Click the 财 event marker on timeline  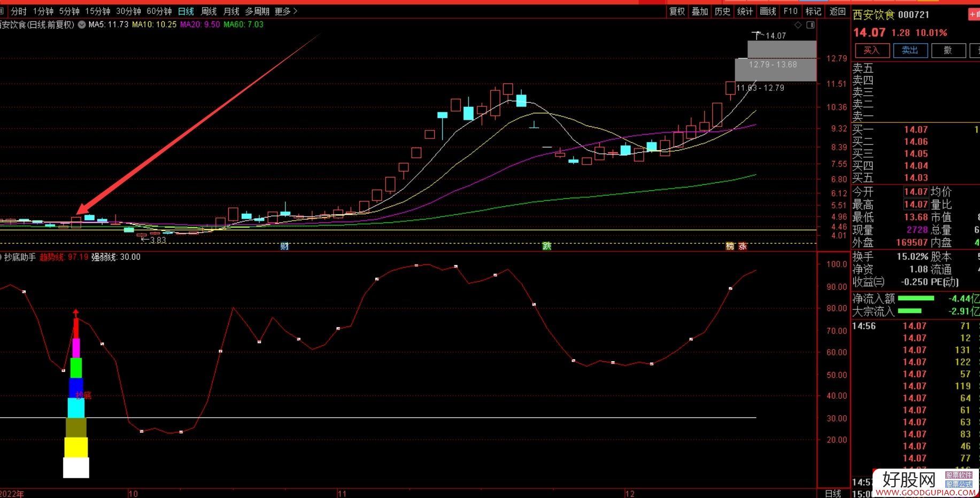pyautogui.click(x=284, y=246)
